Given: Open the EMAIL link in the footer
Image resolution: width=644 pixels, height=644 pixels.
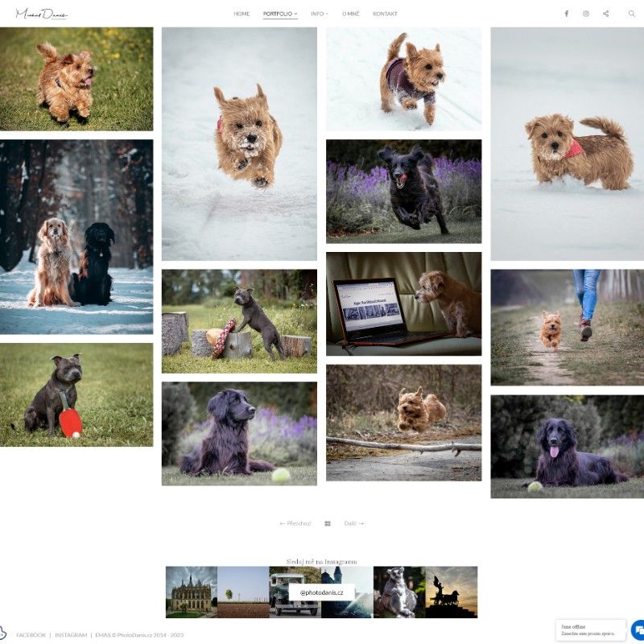Looking at the screenshot, I should click(x=103, y=634).
